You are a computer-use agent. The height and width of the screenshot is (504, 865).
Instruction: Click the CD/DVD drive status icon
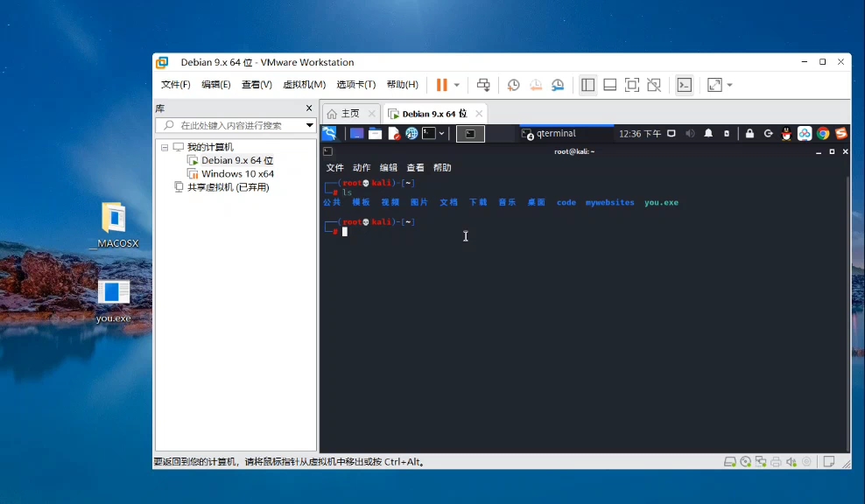pyautogui.click(x=746, y=462)
